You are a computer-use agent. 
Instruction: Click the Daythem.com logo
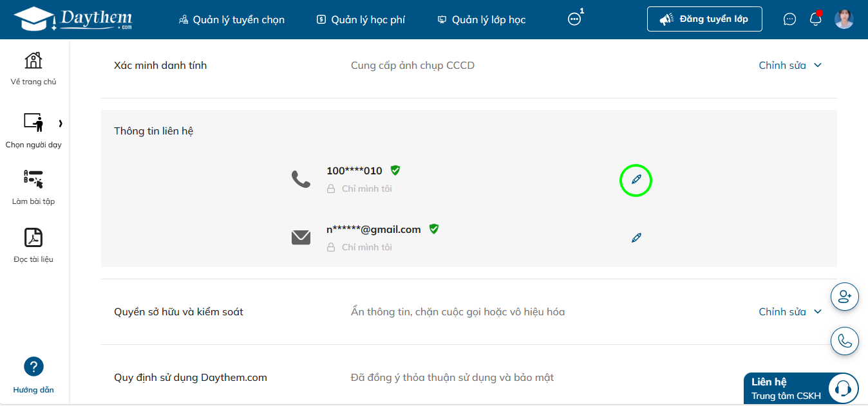coord(73,19)
